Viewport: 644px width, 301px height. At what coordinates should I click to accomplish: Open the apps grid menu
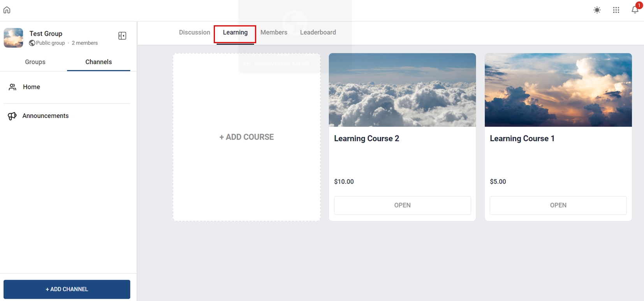click(x=616, y=10)
